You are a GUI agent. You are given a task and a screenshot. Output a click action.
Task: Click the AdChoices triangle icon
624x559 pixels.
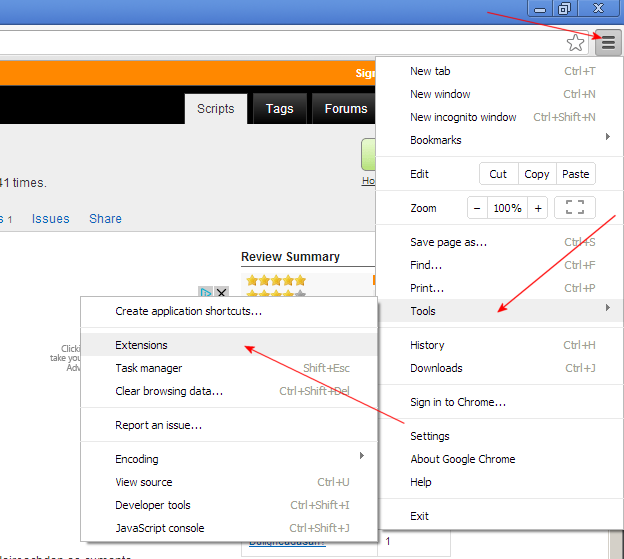pos(206,293)
